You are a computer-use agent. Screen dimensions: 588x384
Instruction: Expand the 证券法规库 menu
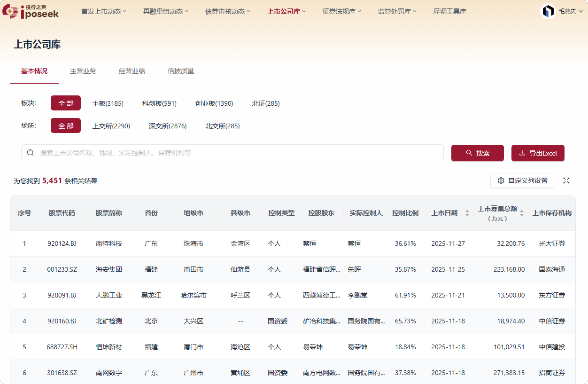point(342,11)
